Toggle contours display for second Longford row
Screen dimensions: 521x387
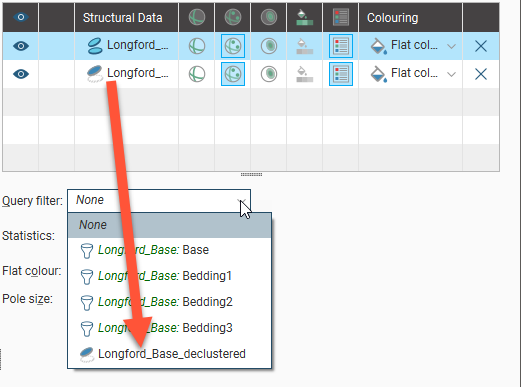(x=269, y=74)
